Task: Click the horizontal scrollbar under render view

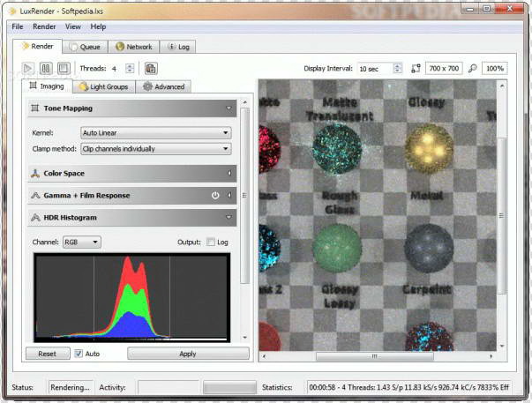Action: [x=376, y=357]
